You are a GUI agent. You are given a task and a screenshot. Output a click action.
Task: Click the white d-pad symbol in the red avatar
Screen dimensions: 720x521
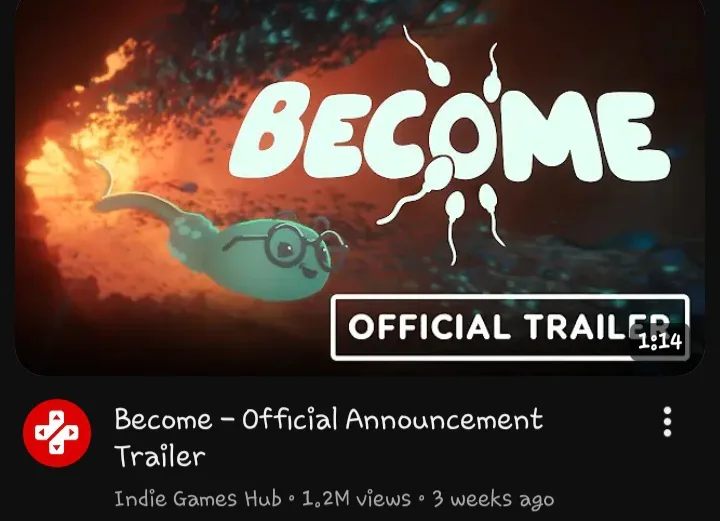tap(57, 433)
